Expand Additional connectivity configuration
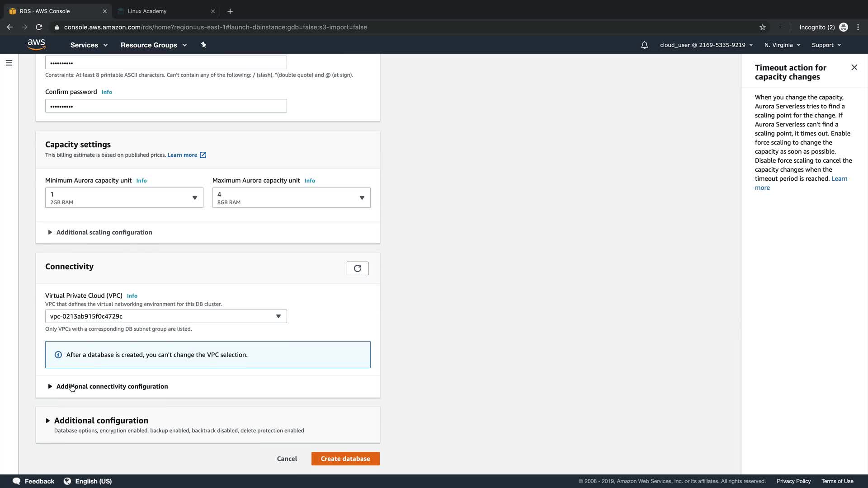868x488 pixels. pyautogui.click(x=112, y=386)
